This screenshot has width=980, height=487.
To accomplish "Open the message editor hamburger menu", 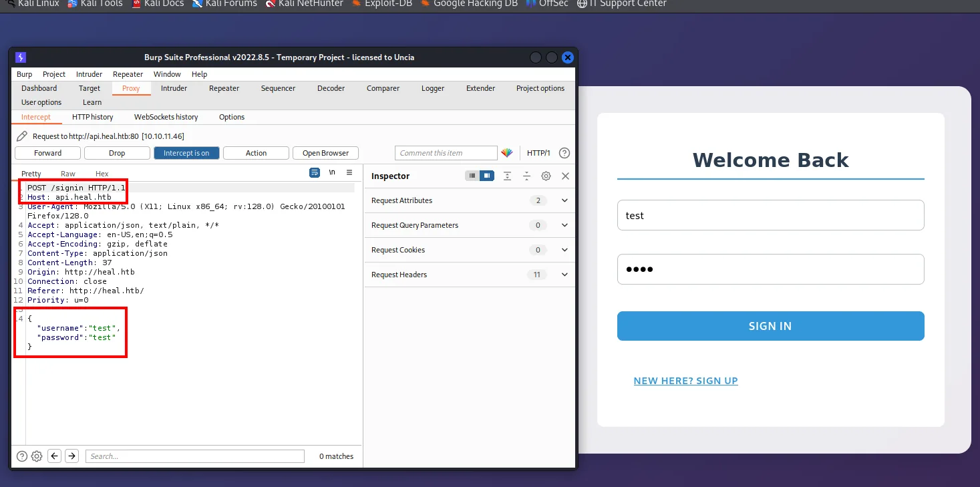I will [349, 172].
